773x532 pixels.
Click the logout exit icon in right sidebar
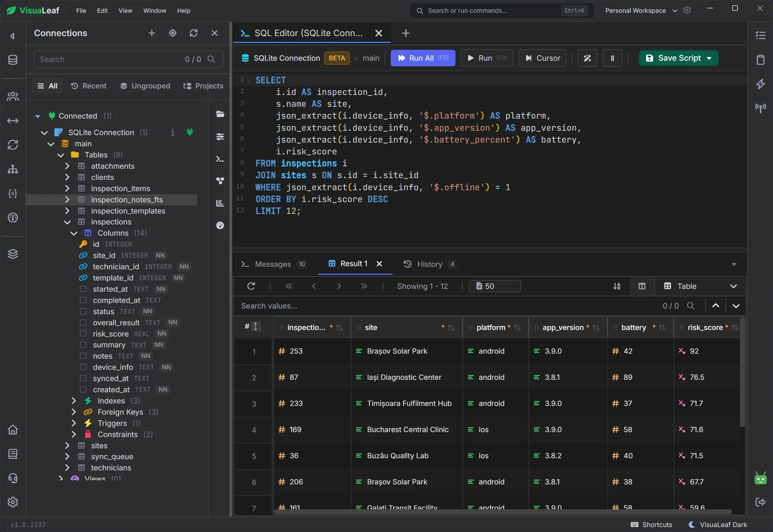point(761,502)
